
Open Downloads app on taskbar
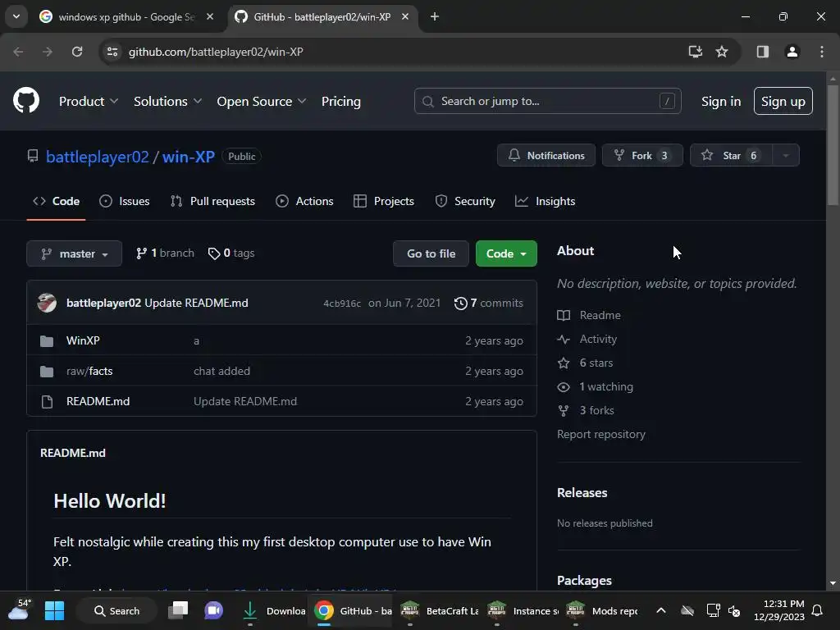coord(273,610)
